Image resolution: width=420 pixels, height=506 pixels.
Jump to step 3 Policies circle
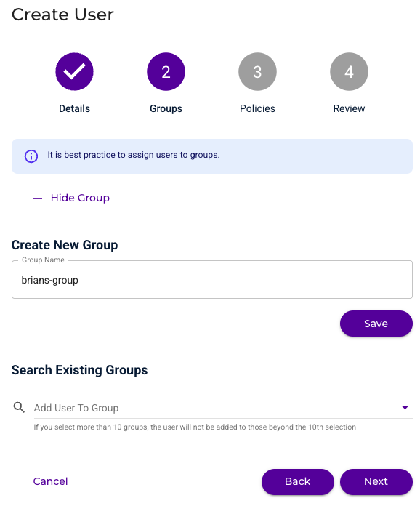pos(257,71)
